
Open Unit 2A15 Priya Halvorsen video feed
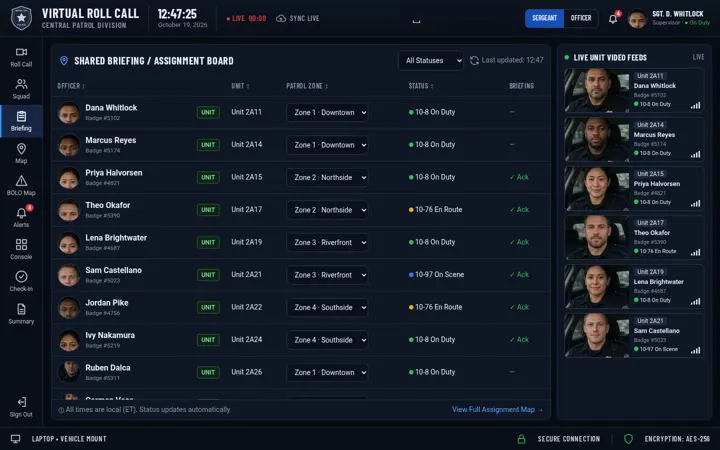pos(634,189)
